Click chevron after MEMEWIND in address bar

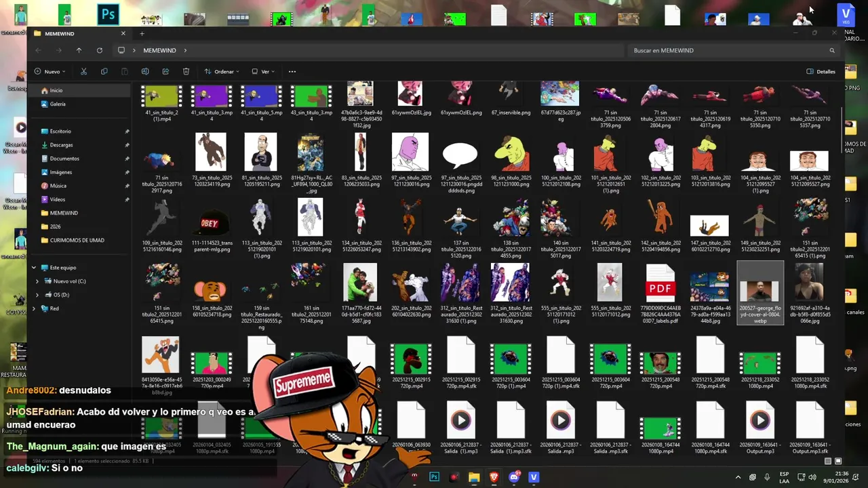pos(184,50)
